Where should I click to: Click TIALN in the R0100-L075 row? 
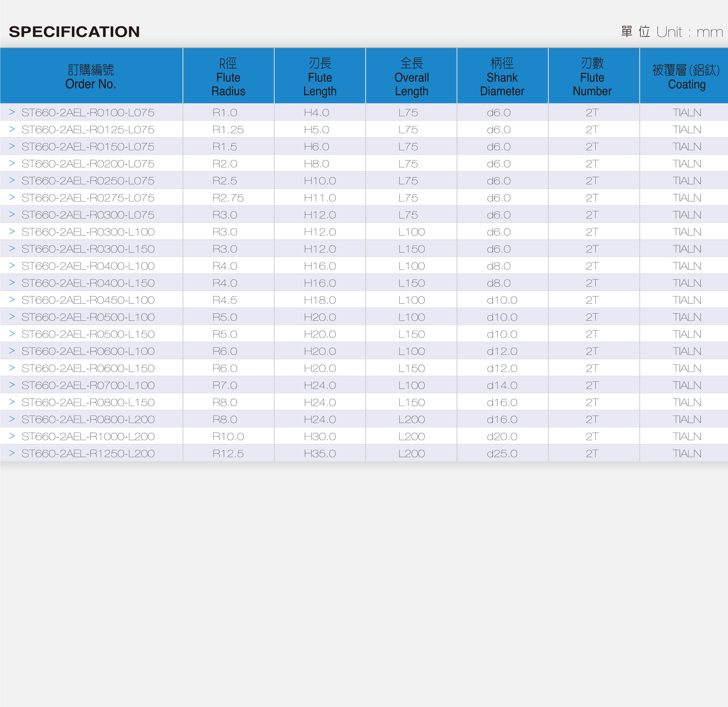[x=687, y=112]
